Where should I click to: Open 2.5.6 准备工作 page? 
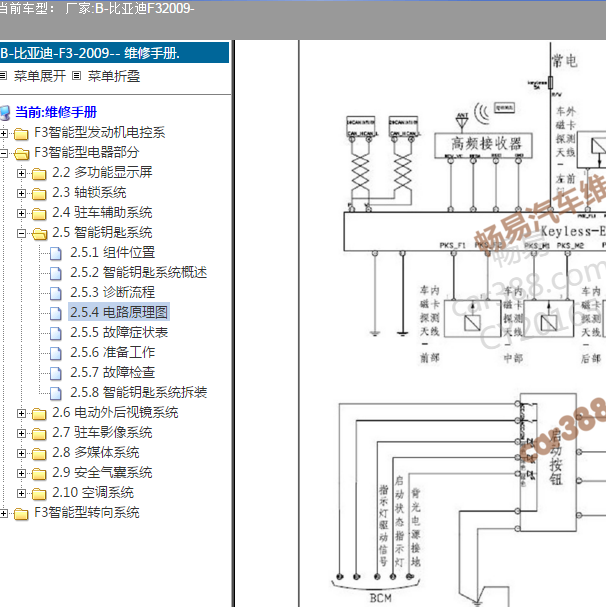[113, 352]
